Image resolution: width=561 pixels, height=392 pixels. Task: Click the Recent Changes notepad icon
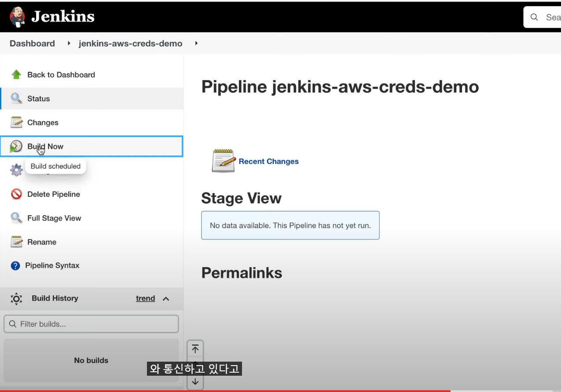[224, 161]
